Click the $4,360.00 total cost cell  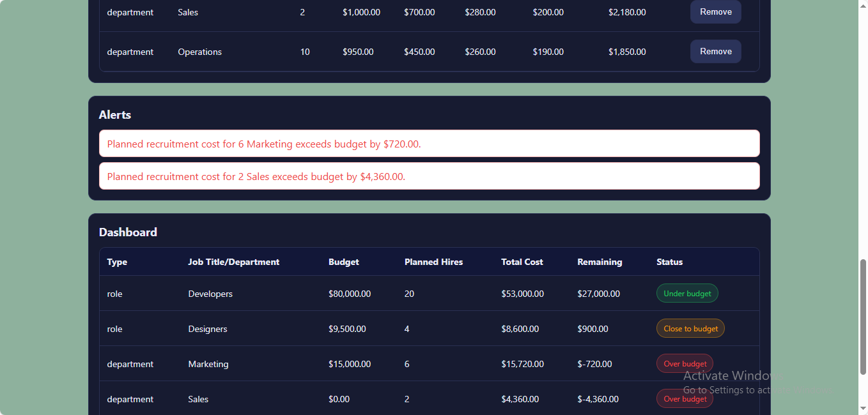tap(520, 399)
